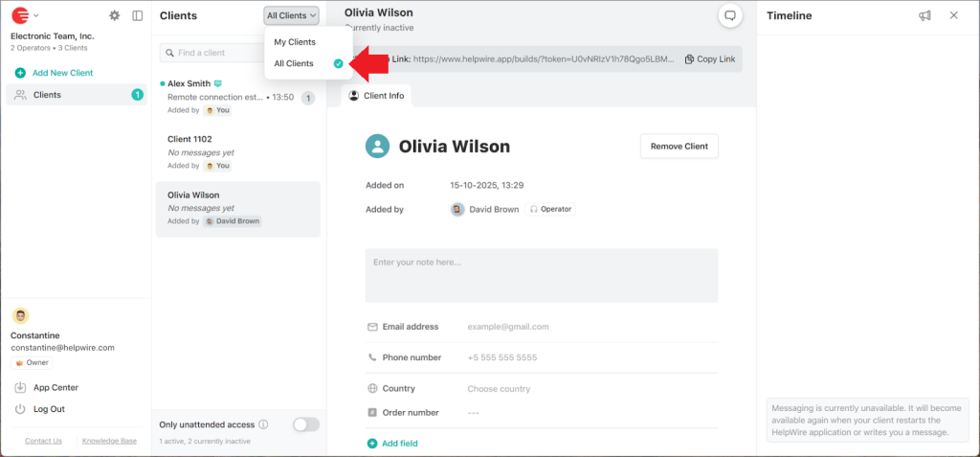This screenshot has height=457, width=980.
Task: Open the Alex Smith client row
Action: pyautogui.click(x=238, y=97)
